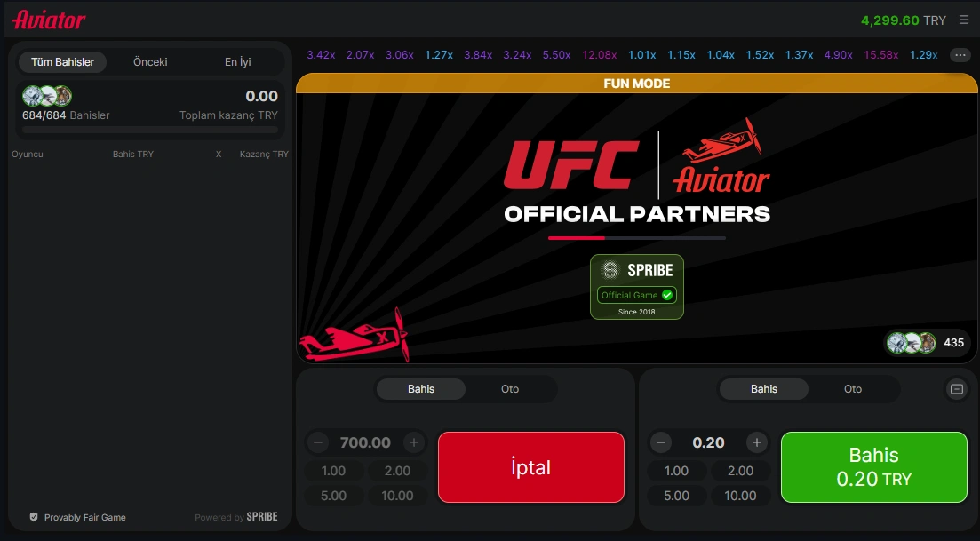
Task: Click the 1.37x round result
Action: [800, 55]
